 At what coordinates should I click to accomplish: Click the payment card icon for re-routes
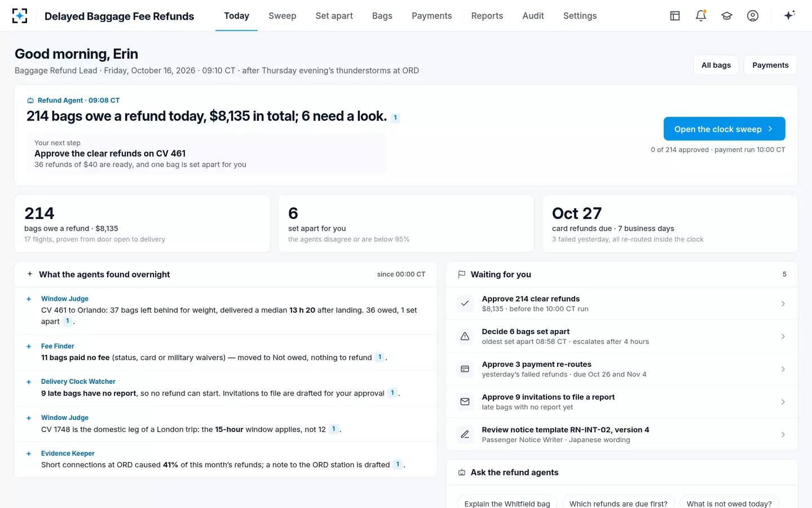[465, 369]
